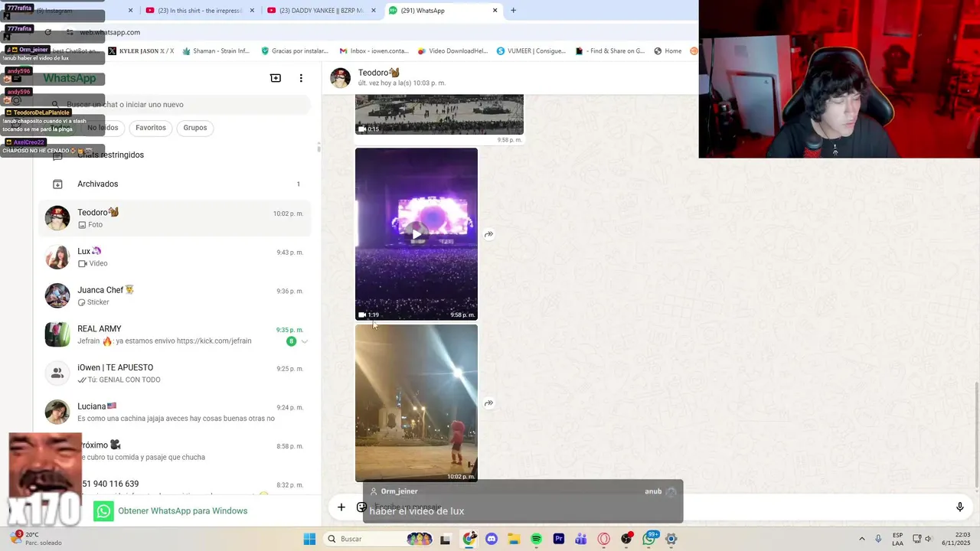Open Settings gear in the taskbar
This screenshot has height=551, width=980.
point(671,539)
